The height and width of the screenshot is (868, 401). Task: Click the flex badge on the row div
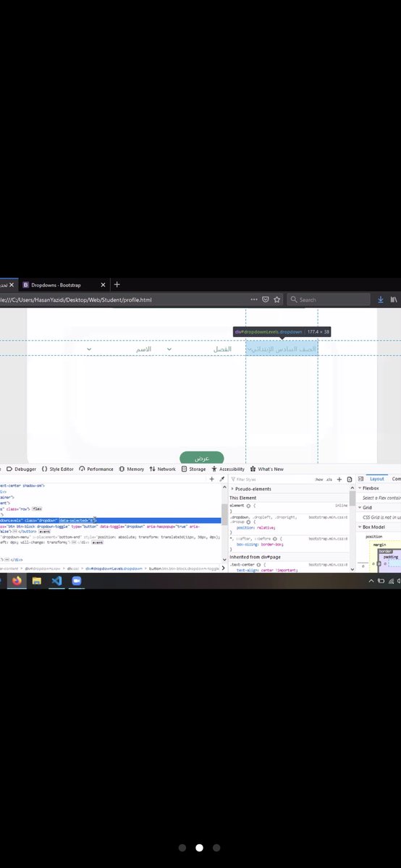(x=37, y=509)
